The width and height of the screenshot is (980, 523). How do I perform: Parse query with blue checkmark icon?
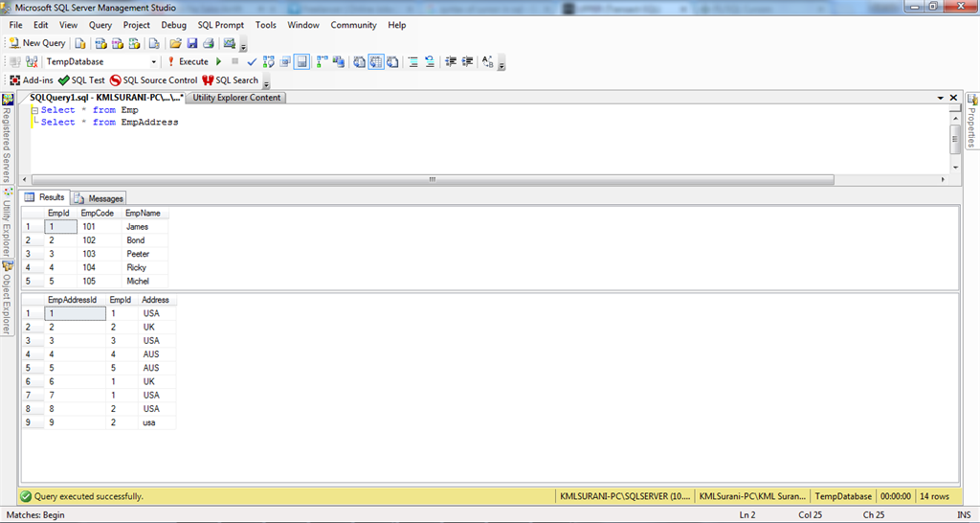coord(252,62)
